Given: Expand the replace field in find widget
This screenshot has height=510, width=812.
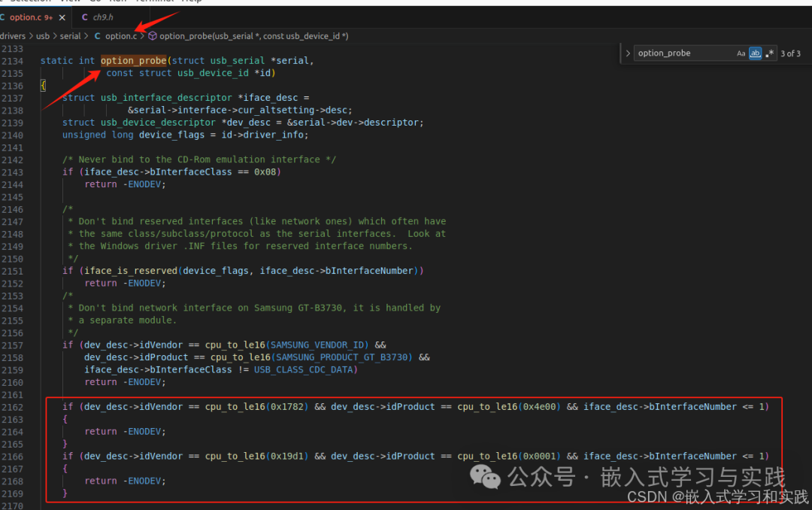Looking at the screenshot, I should click(x=628, y=53).
